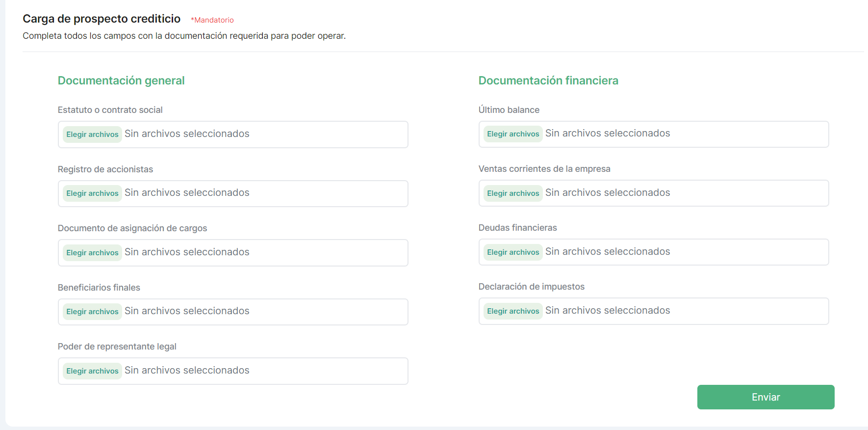This screenshot has height=430, width=868.
Task: Open file picker for Beneficiarios finales
Action: [x=92, y=312]
